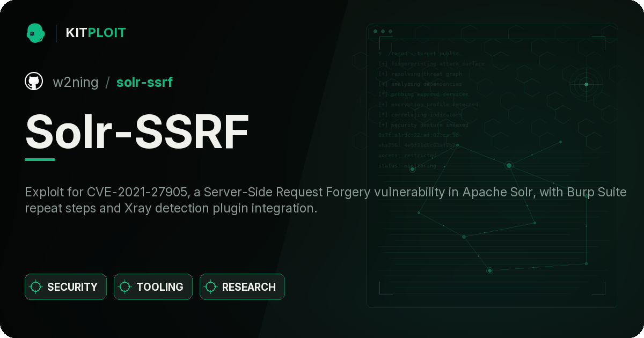Viewport: 644px width, 338px height.
Task: Open the solr-ssrf repository name
Action: (144, 82)
